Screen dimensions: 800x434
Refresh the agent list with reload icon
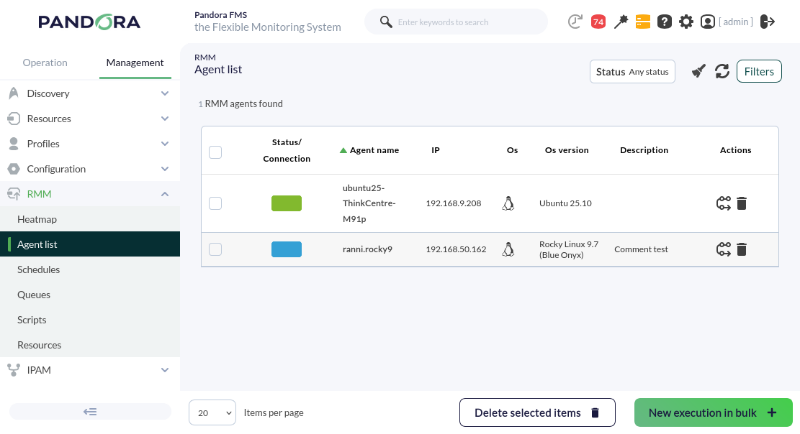point(722,71)
